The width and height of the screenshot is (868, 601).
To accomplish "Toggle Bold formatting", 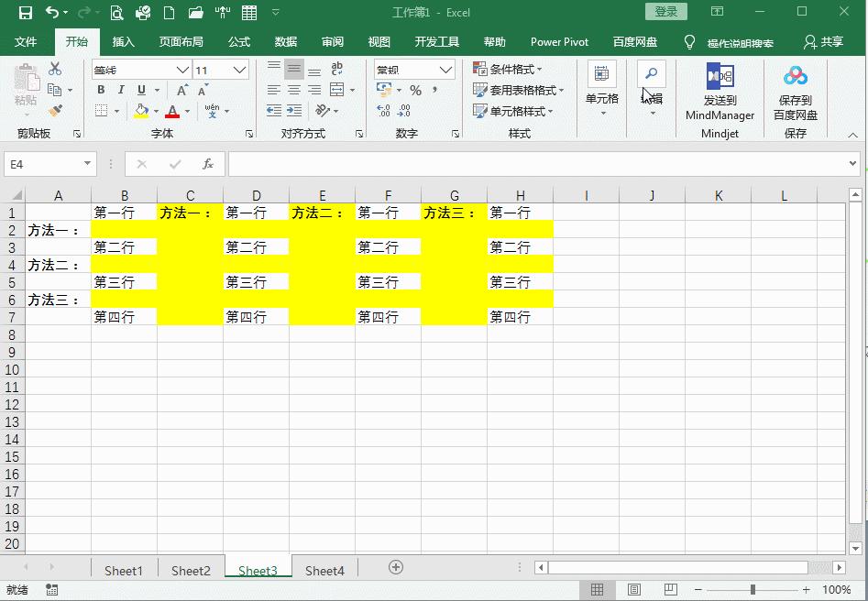I will tap(101, 90).
